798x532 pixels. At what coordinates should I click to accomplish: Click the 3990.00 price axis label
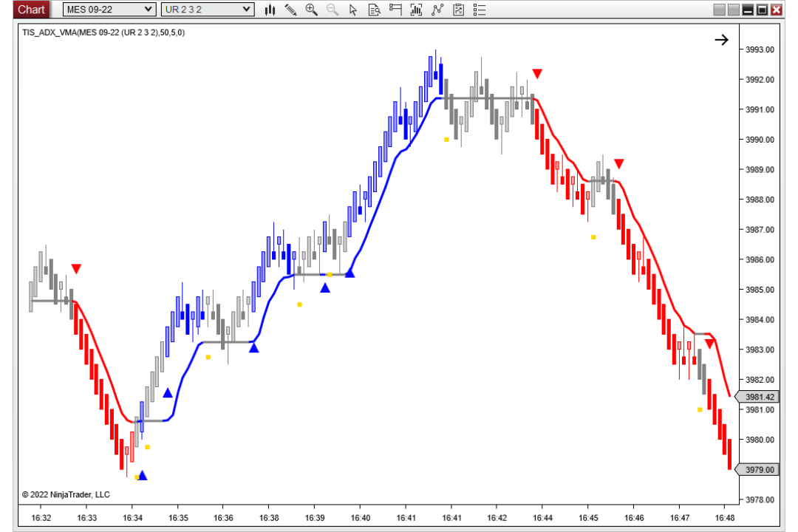tap(760, 140)
